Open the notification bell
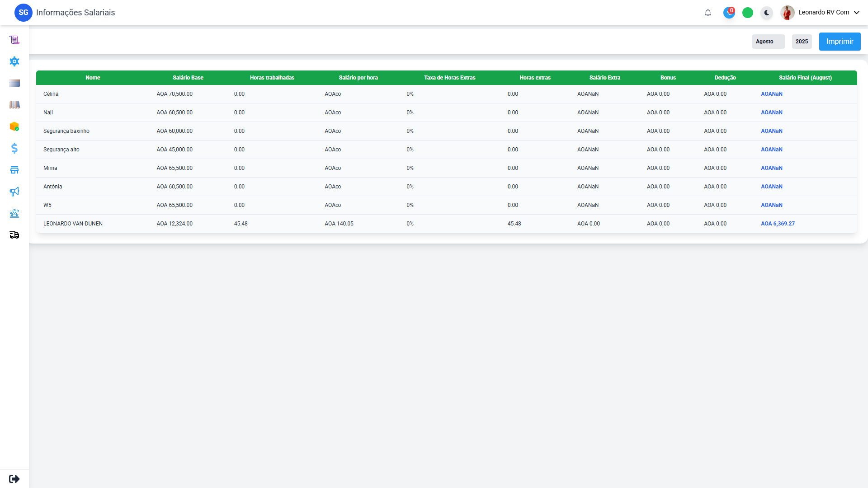The height and width of the screenshot is (488, 868). [x=708, y=13]
